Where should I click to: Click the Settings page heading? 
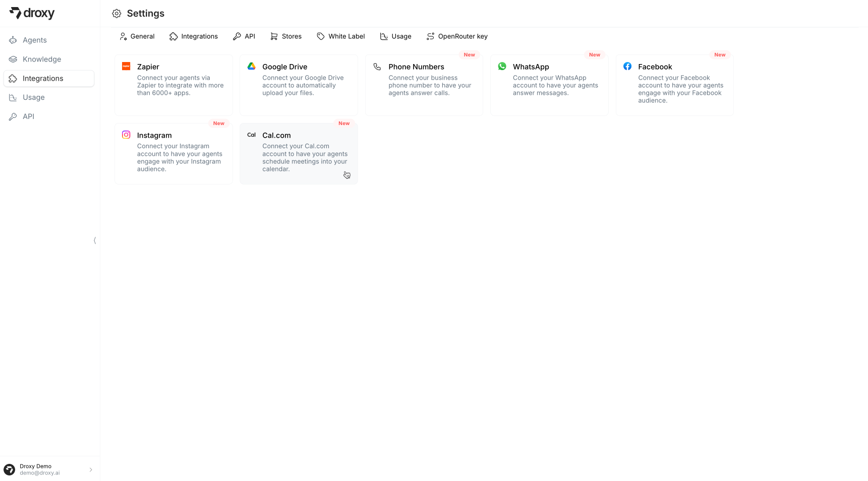coord(146,14)
